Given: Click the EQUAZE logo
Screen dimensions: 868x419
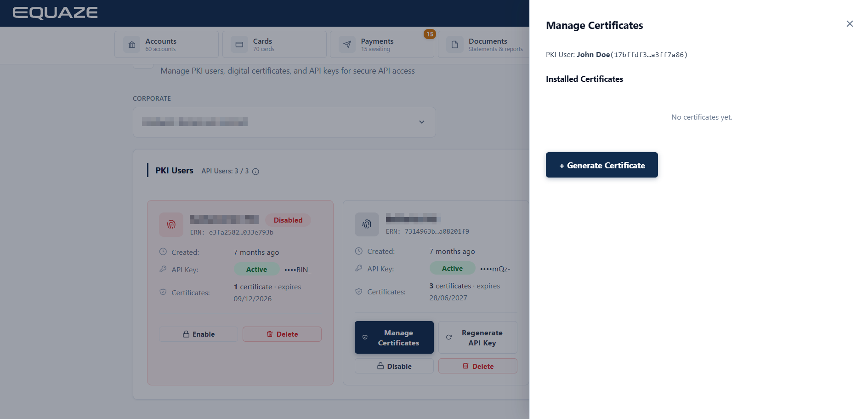Looking at the screenshot, I should click(x=55, y=13).
